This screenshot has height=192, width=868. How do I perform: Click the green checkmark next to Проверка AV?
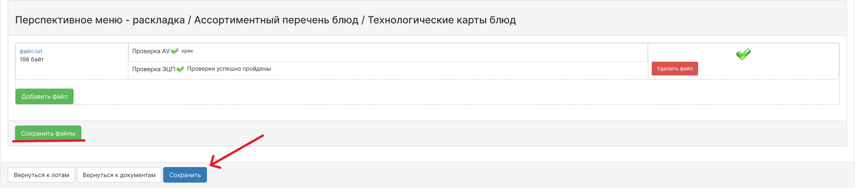(x=175, y=51)
